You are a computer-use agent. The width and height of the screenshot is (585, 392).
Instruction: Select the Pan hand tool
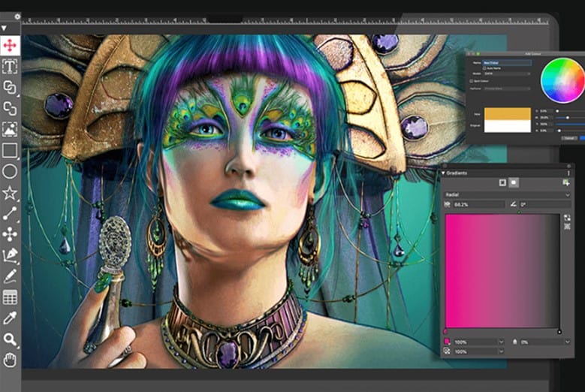(10, 360)
